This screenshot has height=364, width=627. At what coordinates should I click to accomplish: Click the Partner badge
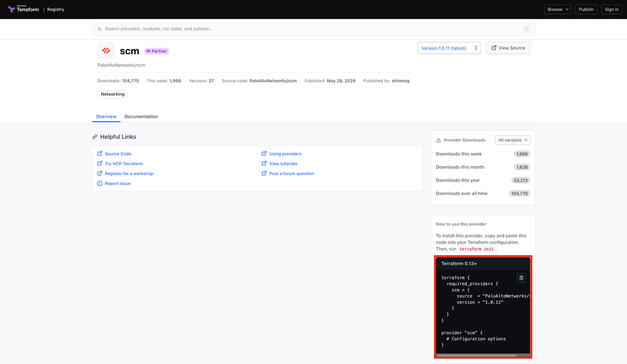pyautogui.click(x=156, y=51)
